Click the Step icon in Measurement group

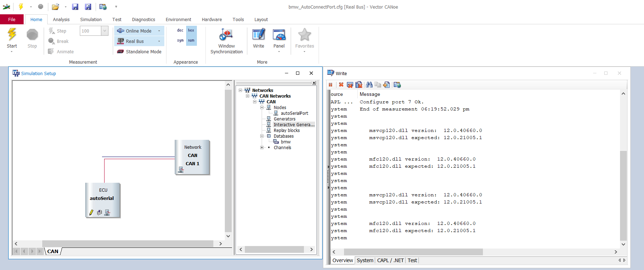[52, 31]
